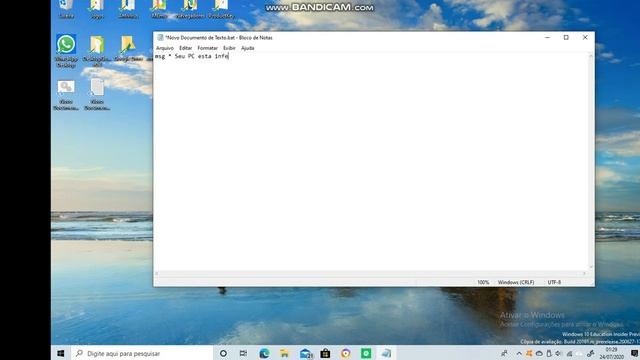The width and height of the screenshot is (640, 360).
Task: Click the text line 'msg * Seu PC esta infe'
Action: point(191,56)
